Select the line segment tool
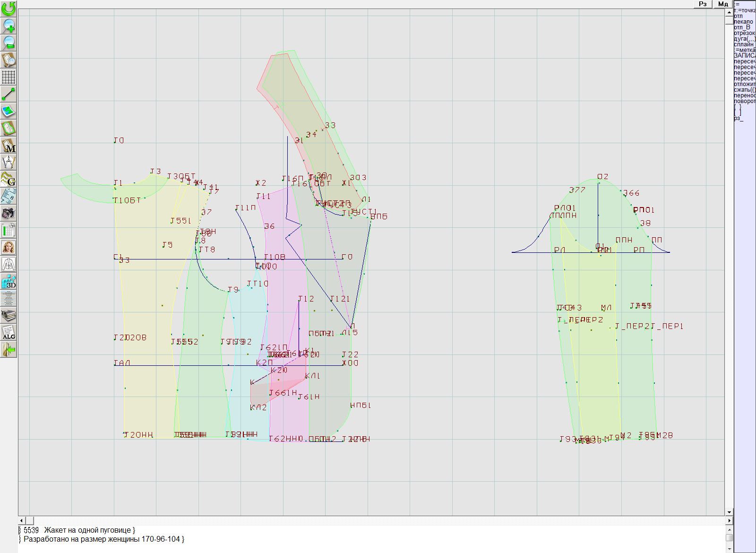This screenshot has height=553, width=756. point(9,94)
